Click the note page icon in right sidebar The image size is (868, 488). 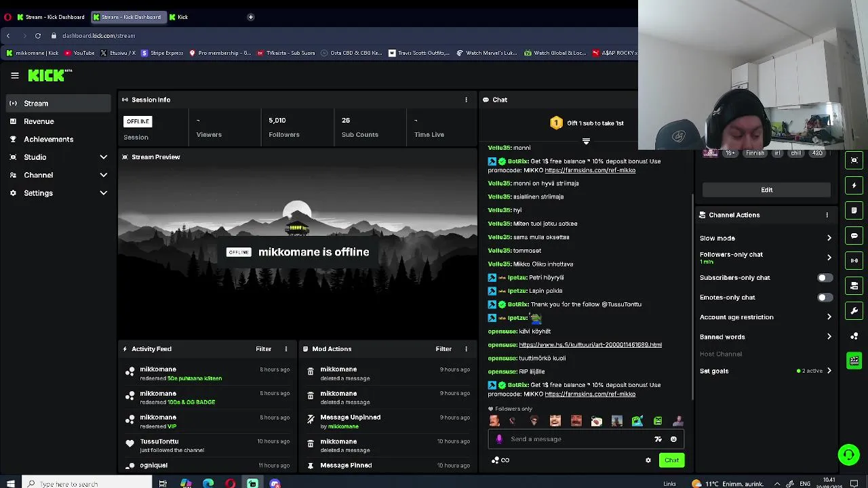(854, 210)
